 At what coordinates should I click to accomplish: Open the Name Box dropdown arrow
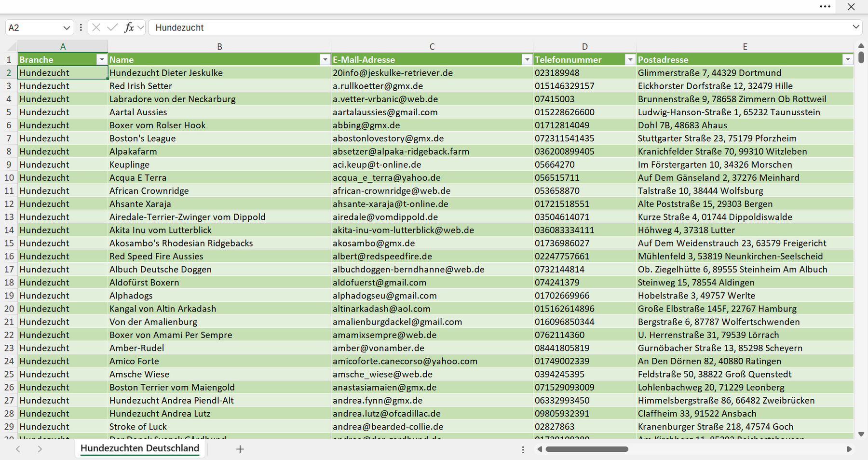[67, 28]
